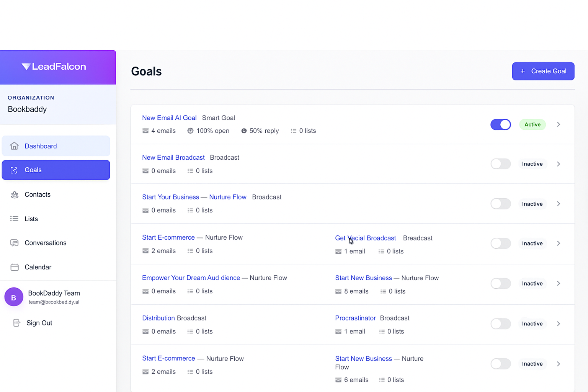588x392 pixels.
Task: Click the Sign Out door icon
Action: click(16, 323)
